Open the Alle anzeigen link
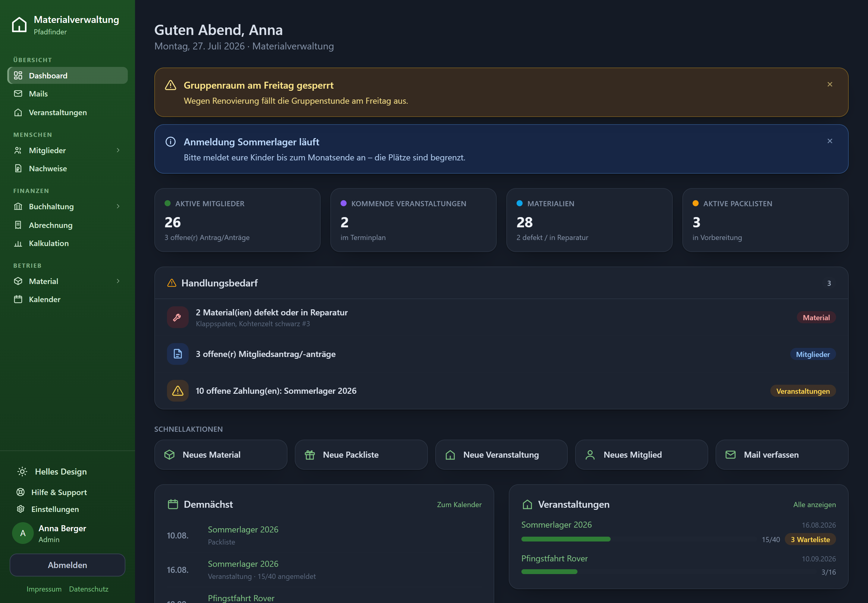 (x=814, y=505)
